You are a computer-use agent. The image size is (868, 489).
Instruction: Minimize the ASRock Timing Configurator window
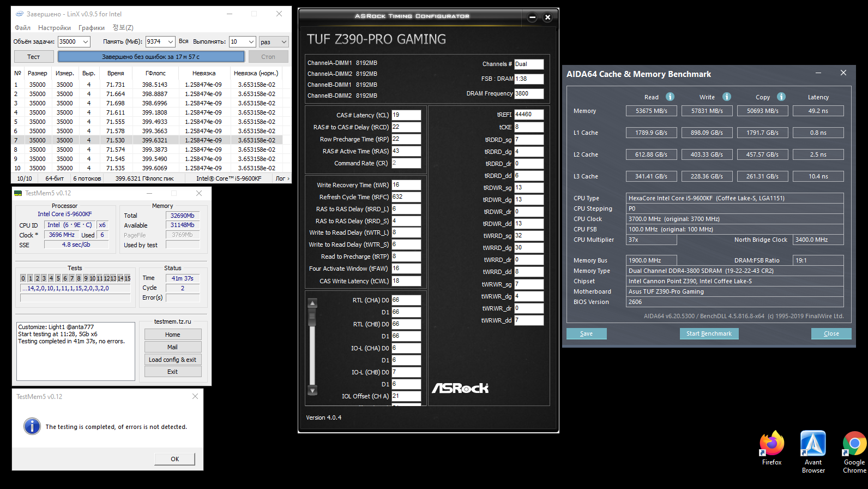(x=533, y=17)
